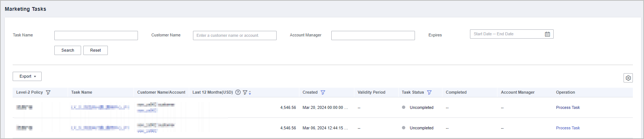644x139 pixels.
Task: Sort by Last 12 Months(USD) arrows
Action: [250, 93]
